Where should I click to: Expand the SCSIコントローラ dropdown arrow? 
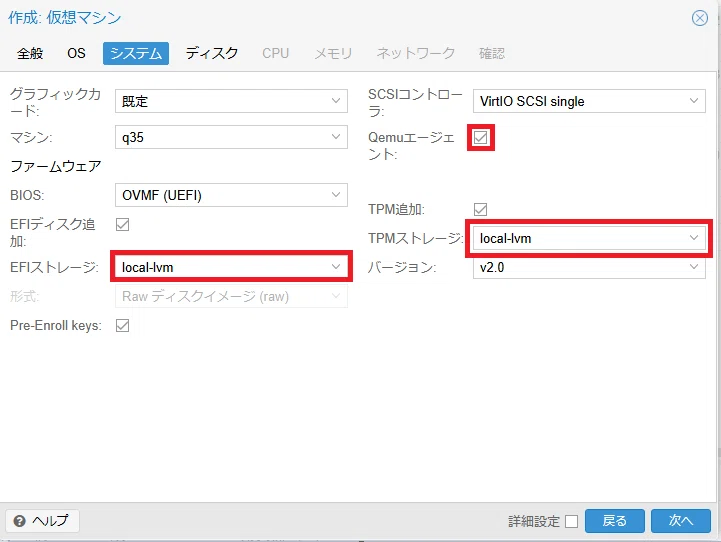(694, 101)
